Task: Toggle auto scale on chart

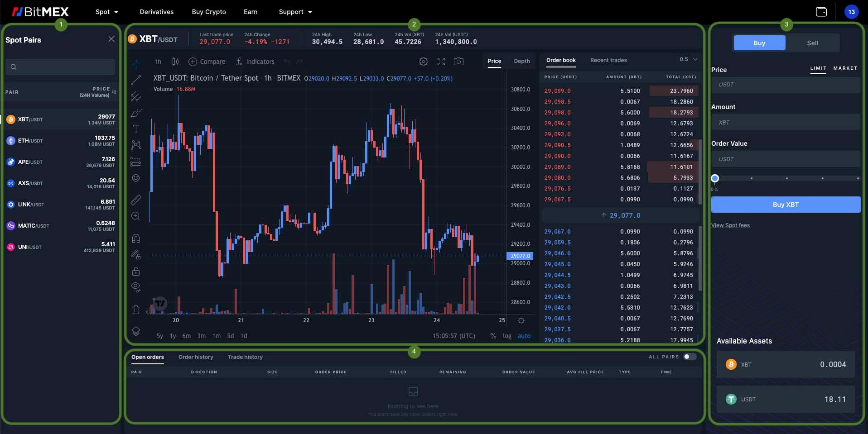Action: [524, 336]
